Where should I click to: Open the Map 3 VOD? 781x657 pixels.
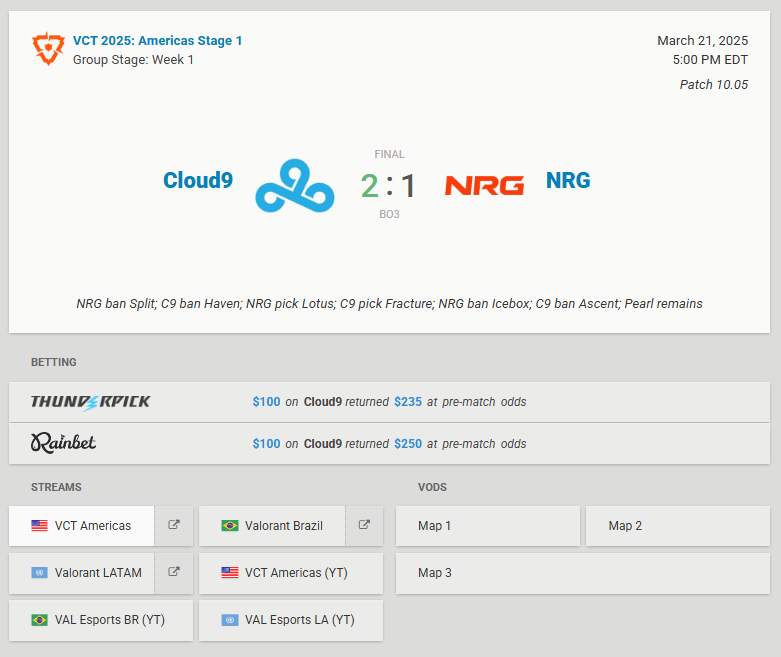pos(583,573)
